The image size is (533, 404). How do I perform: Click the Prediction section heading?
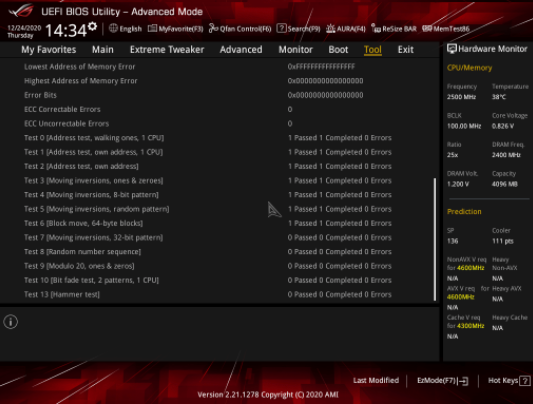(464, 212)
